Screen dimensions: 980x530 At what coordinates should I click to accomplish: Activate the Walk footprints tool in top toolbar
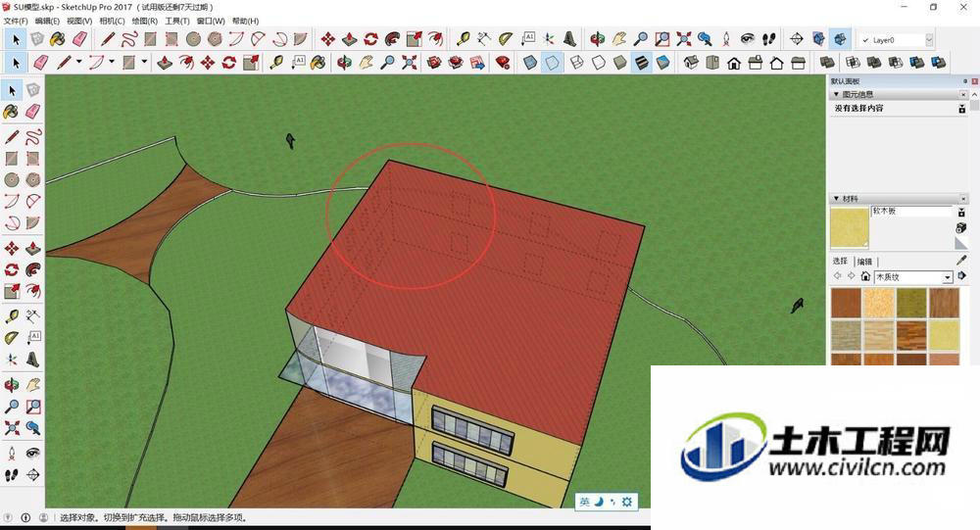tap(769, 39)
